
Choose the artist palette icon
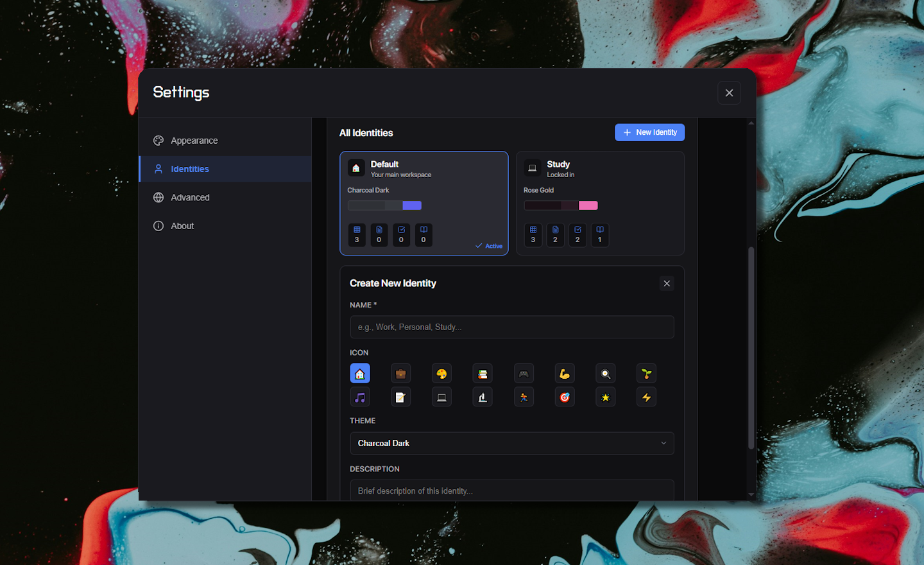tap(441, 374)
